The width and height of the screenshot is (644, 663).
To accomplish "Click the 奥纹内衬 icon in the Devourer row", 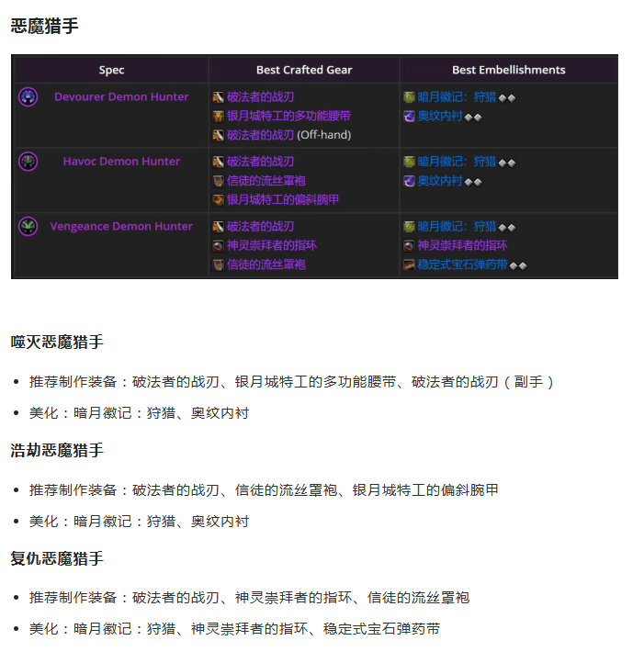I will point(409,116).
